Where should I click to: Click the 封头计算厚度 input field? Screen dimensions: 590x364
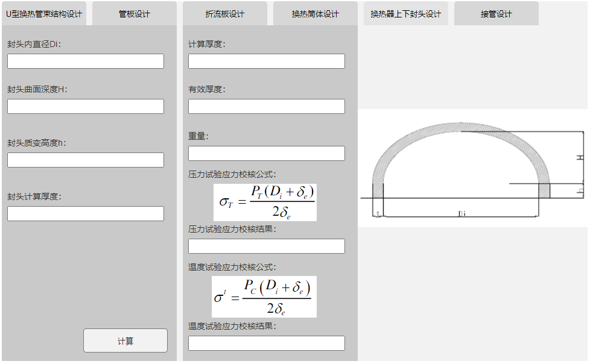(x=86, y=213)
